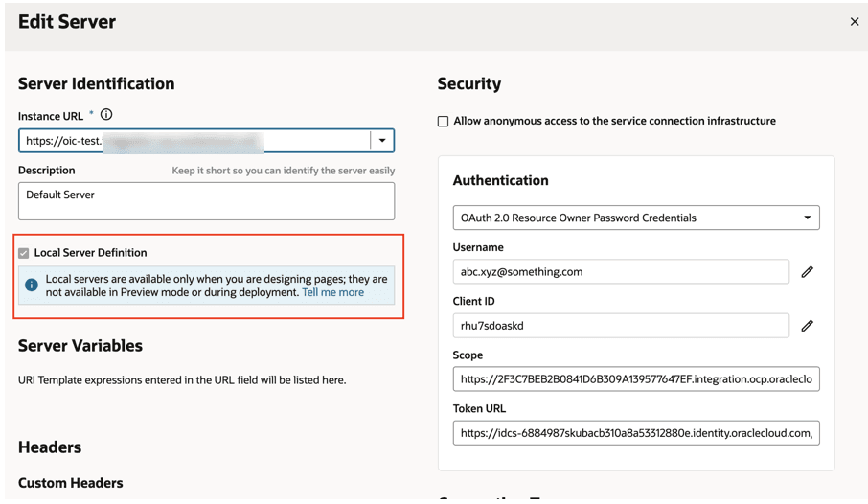Open the Instance URL dropdown arrow
Image resolution: width=868 pixels, height=504 pixels.
pos(382,141)
